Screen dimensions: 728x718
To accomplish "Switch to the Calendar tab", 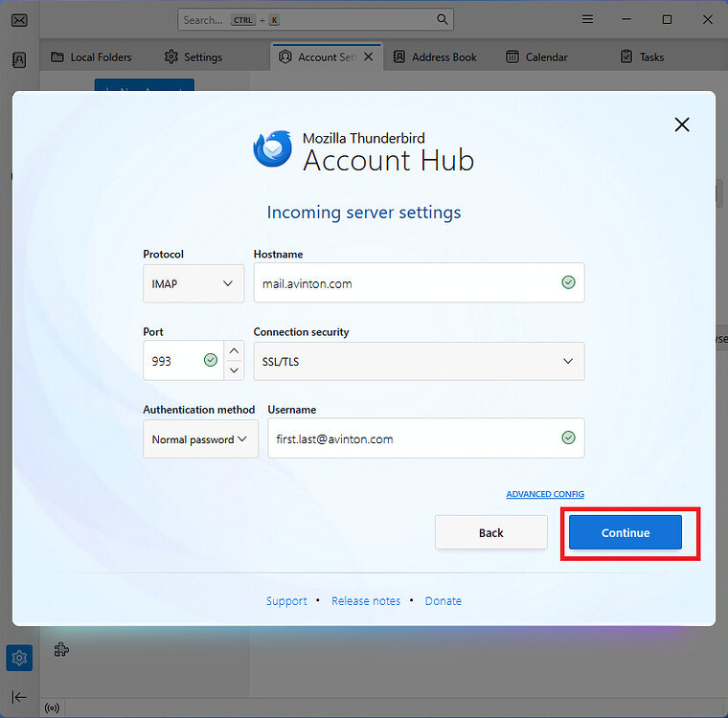I will [536, 57].
